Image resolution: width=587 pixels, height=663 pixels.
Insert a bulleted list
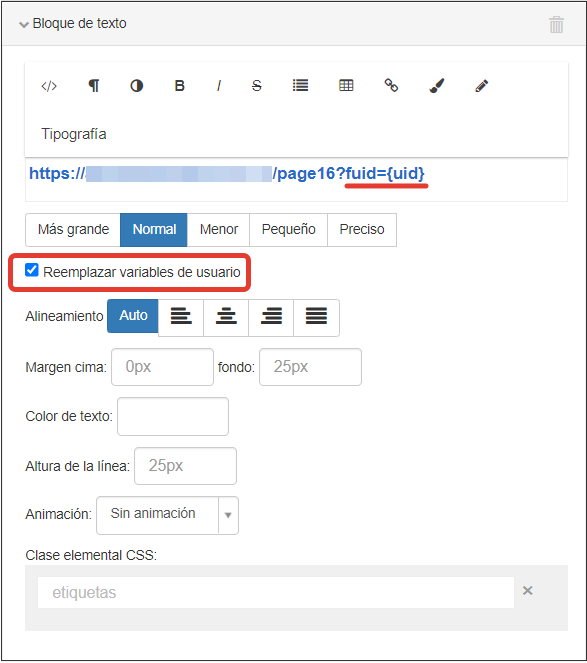pos(301,85)
